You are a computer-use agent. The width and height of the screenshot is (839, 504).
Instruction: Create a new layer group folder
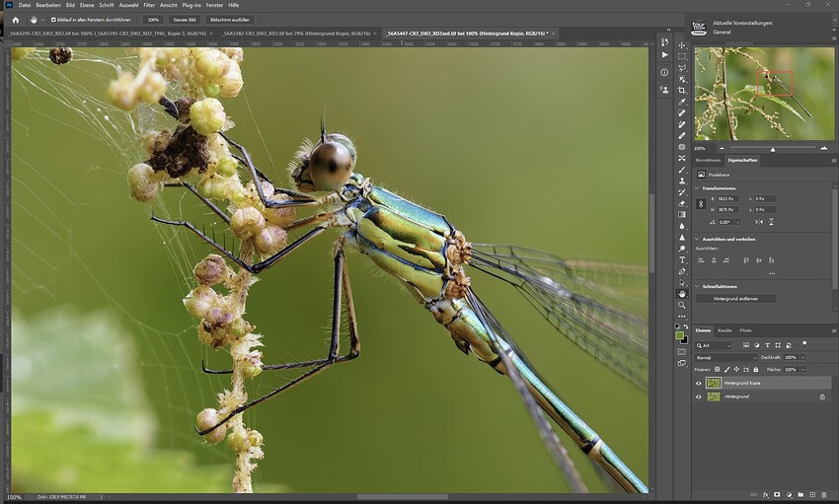click(801, 495)
